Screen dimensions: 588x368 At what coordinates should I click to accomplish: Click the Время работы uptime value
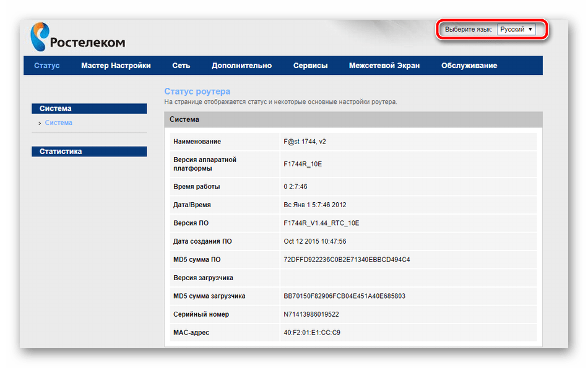(x=296, y=186)
